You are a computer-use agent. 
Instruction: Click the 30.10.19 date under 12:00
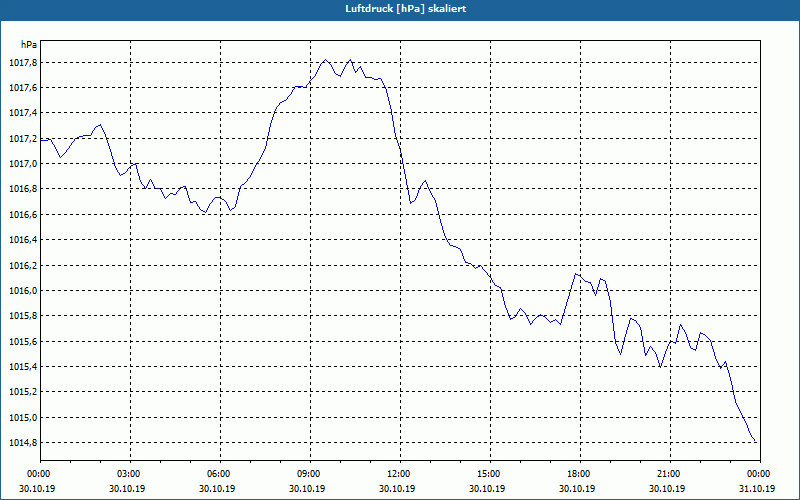point(397,488)
